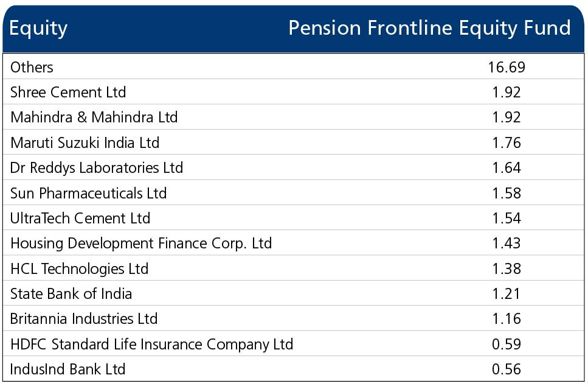Click the 0.56 value for IndusInd Bank
588x389 pixels.
(x=507, y=369)
